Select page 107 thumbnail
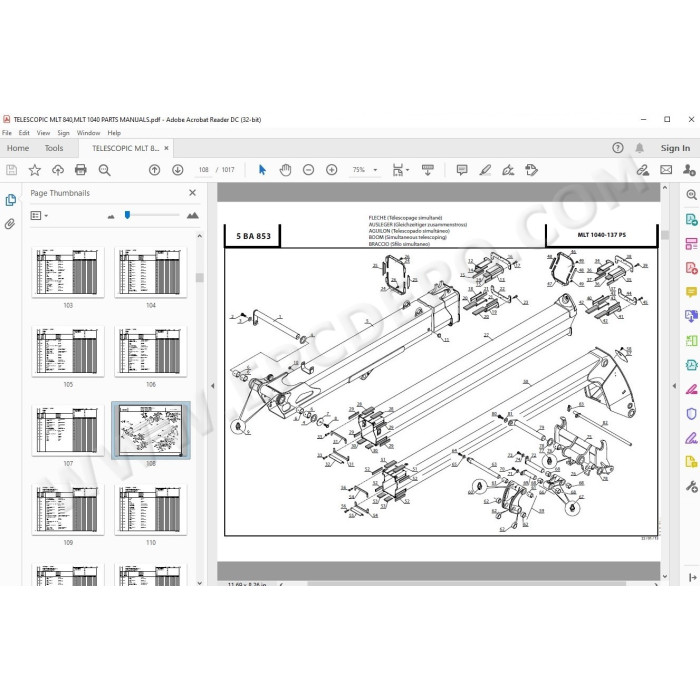The image size is (700, 700). pyautogui.click(x=68, y=430)
